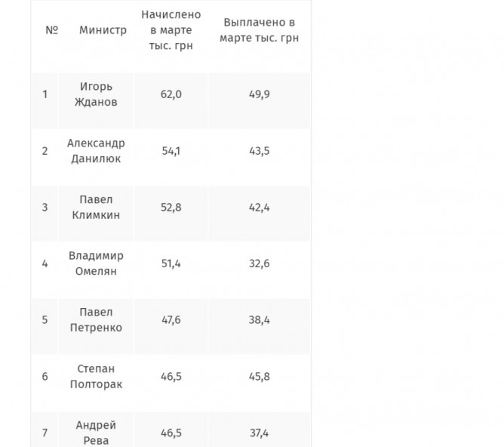Screen dimensions: 504x447
Task: Select the paid value 49,9
Action: 259,94
